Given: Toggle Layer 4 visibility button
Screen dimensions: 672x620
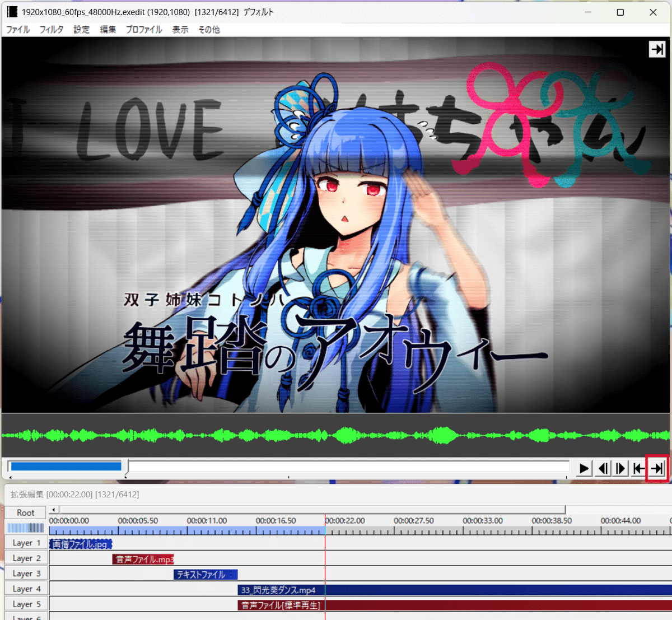Looking at the screenshot, I should [x=26, y=589].
